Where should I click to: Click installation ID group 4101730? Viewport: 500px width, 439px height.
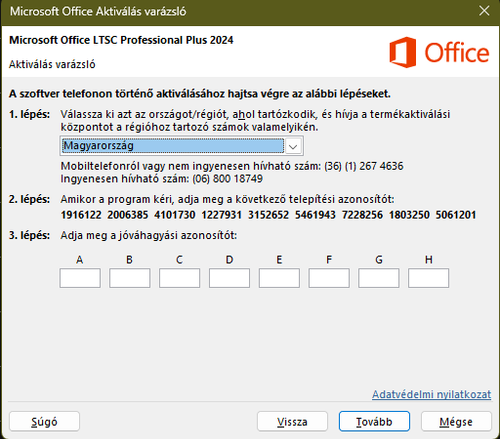(175, 215)
